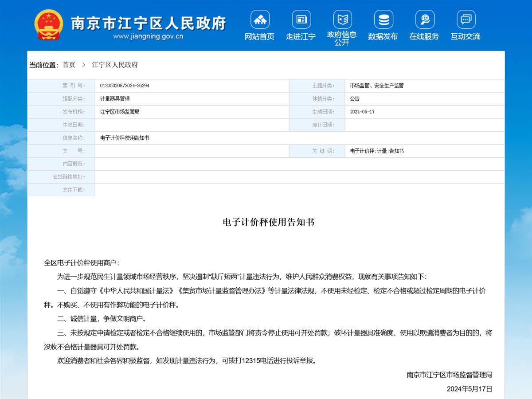The width and height of the screenshot is (532, 399).
Task: Click the icon above 在线服务
Action: pyautogui.click(x=424, y=20)
